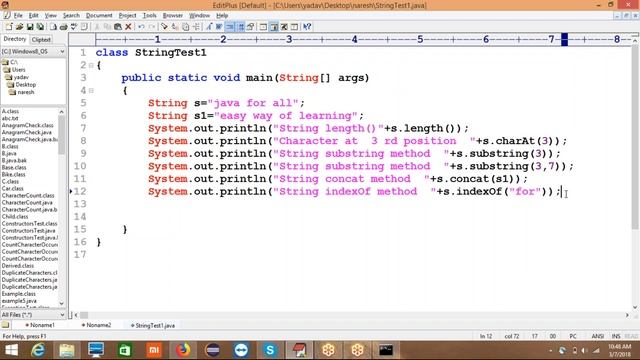Click ANSI encoding in the status bar
This screenshot has height=360, width=640.
598,336
